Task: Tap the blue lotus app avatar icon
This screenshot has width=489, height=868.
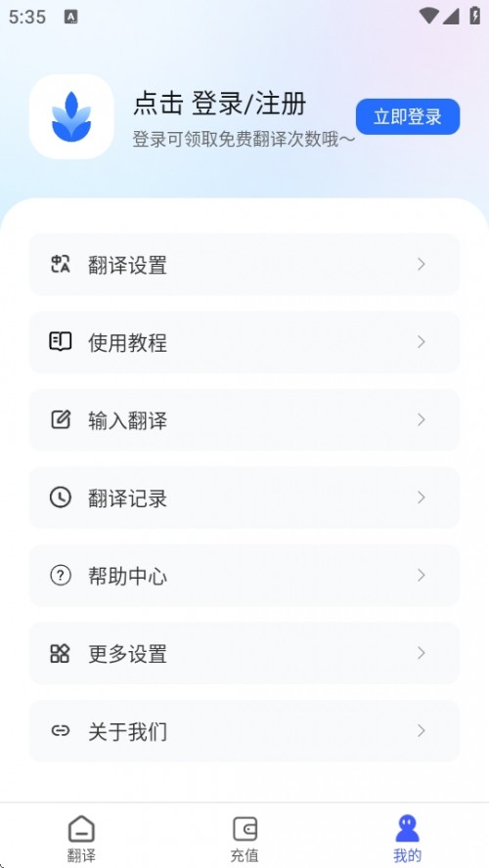Action: point(71,116)
